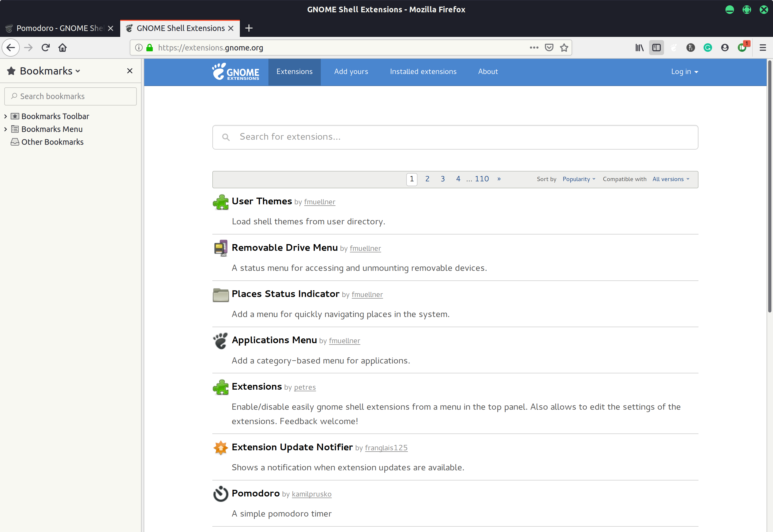Bookmark this page with the star icon

[x=564, y=48]
